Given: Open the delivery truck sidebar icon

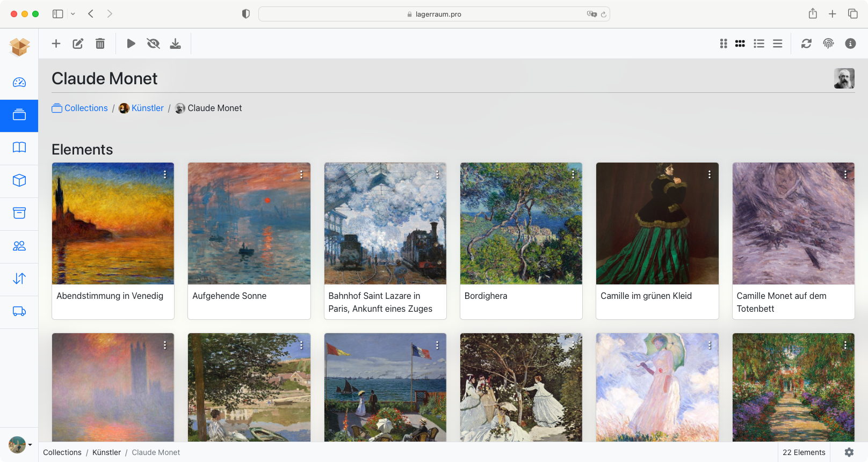Looking at the screenshot, I should pyautogui.click(x=19, y=311).
